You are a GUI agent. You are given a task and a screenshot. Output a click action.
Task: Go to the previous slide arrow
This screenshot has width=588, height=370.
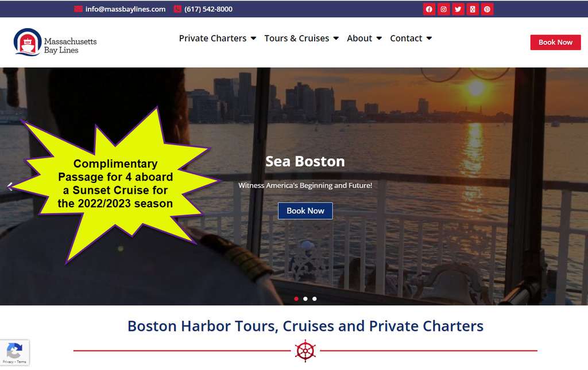coord(10,186)
